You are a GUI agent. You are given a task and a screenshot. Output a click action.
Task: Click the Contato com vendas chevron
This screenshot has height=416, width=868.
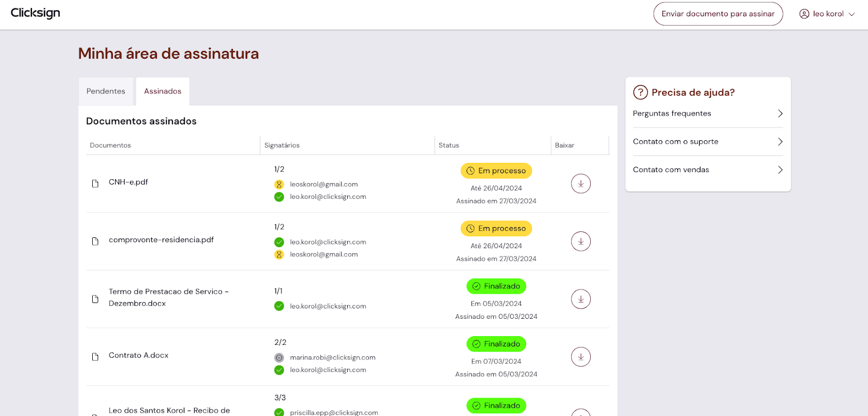pyautogui.click(x=780, y=170)
